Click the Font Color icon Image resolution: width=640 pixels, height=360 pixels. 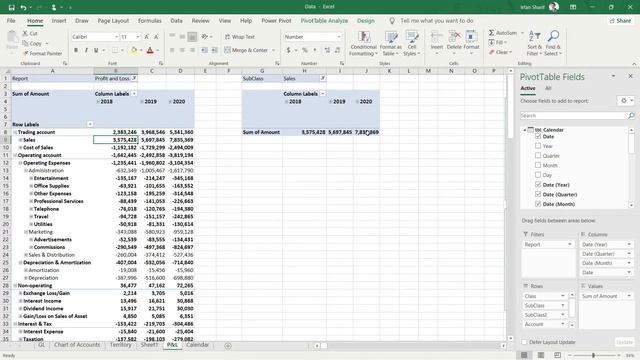[150, 50]
